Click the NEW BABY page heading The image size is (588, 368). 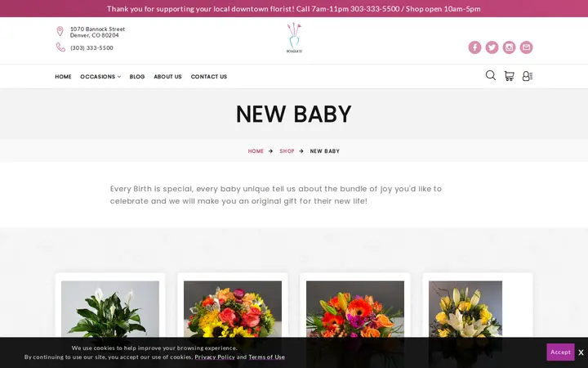point(294,114)
